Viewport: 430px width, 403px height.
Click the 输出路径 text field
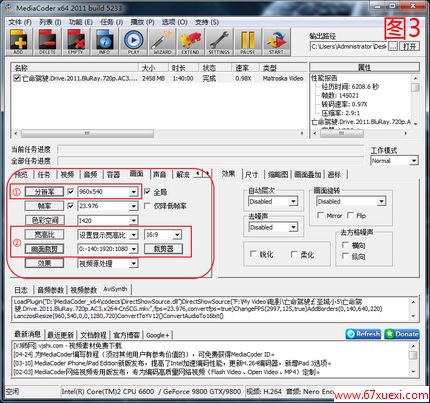coord(349,46)
